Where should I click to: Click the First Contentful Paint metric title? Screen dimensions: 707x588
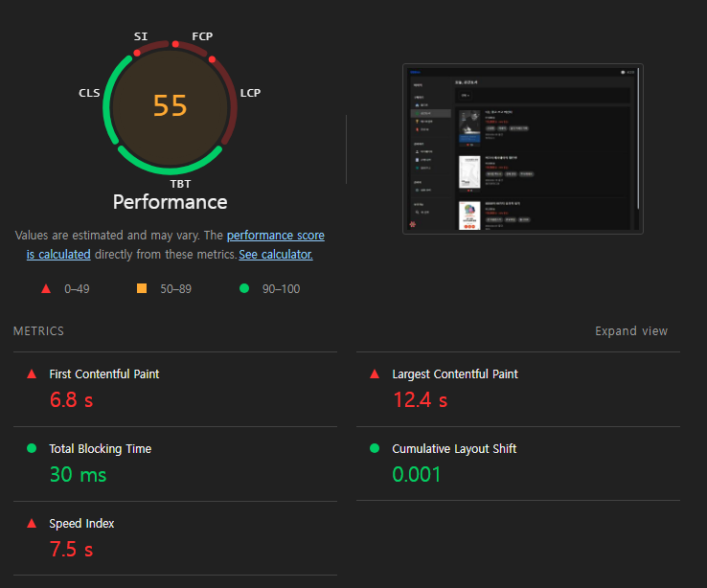104,374
